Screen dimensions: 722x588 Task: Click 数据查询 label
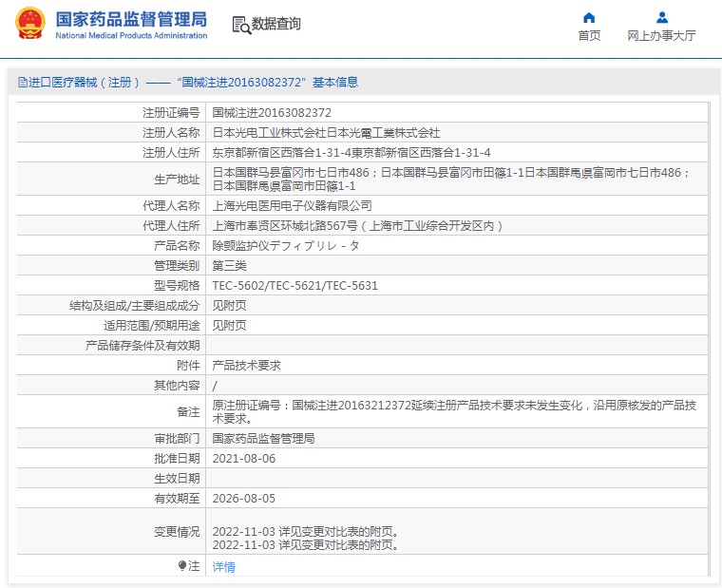[275, 24]
